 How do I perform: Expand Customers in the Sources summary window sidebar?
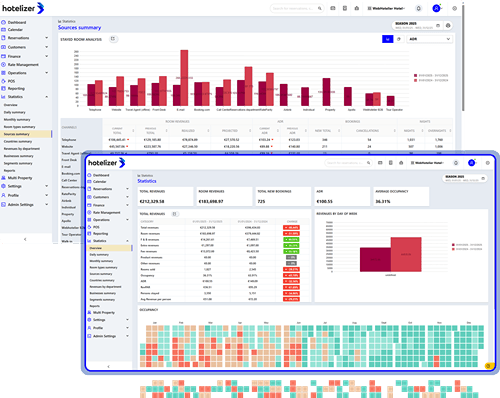(46, 47)
